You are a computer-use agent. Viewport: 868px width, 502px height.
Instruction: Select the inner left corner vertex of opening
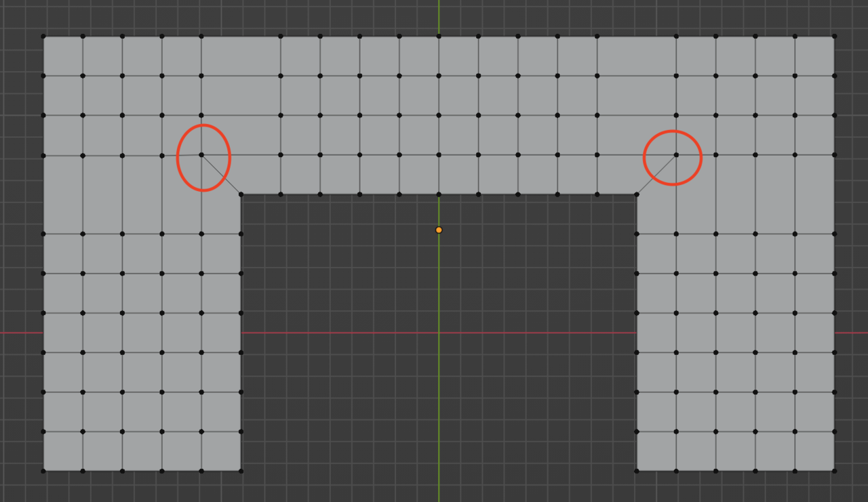click(x=241, y=194)
